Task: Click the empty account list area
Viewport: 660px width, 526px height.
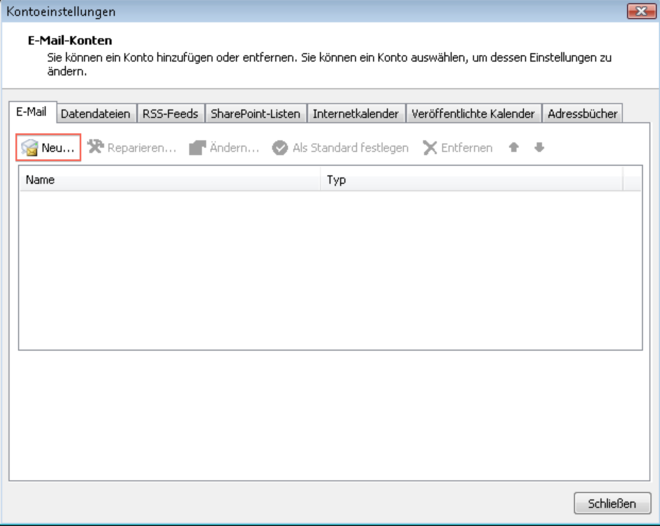Action: click(x=330, y=270)
